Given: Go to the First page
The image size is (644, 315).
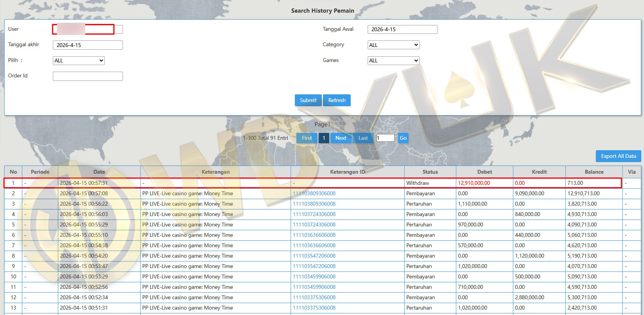Looking at the screenshot, I should point(307,138).
